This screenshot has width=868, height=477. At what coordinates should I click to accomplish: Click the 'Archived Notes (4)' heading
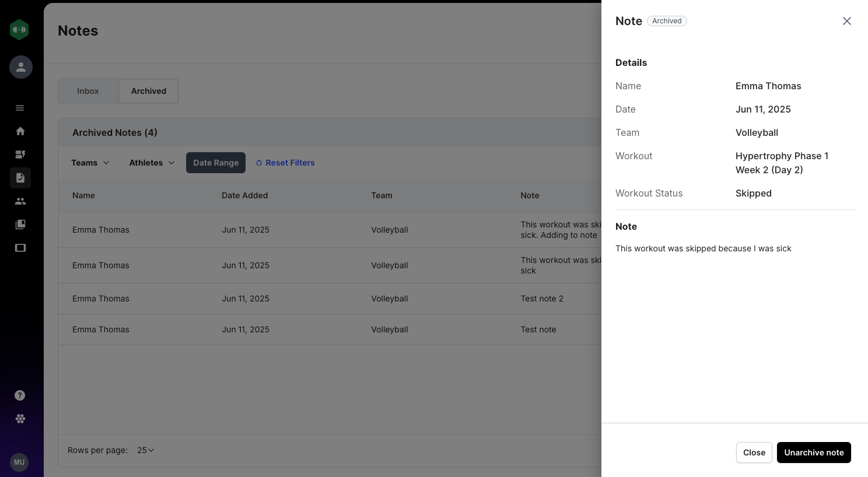115,132
